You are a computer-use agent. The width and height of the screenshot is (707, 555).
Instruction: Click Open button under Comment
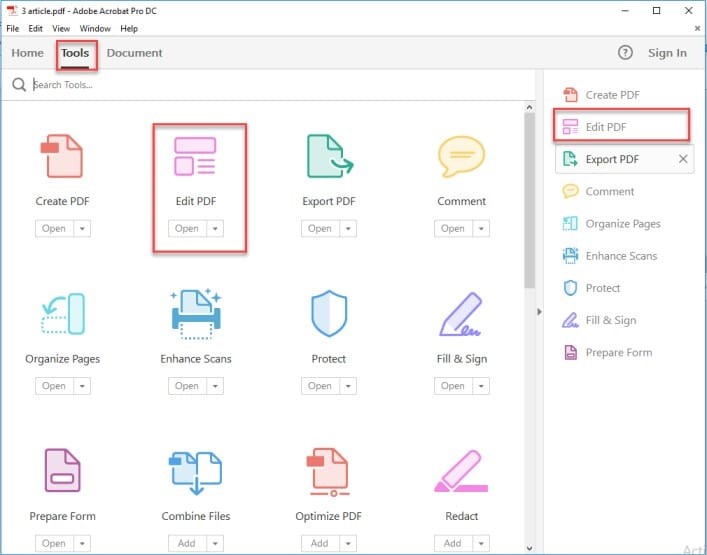click(453, 229)
